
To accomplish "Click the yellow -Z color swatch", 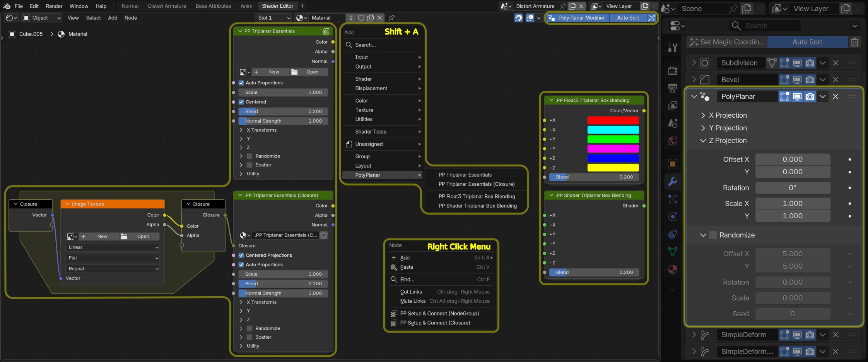I will tap(613, 168).
